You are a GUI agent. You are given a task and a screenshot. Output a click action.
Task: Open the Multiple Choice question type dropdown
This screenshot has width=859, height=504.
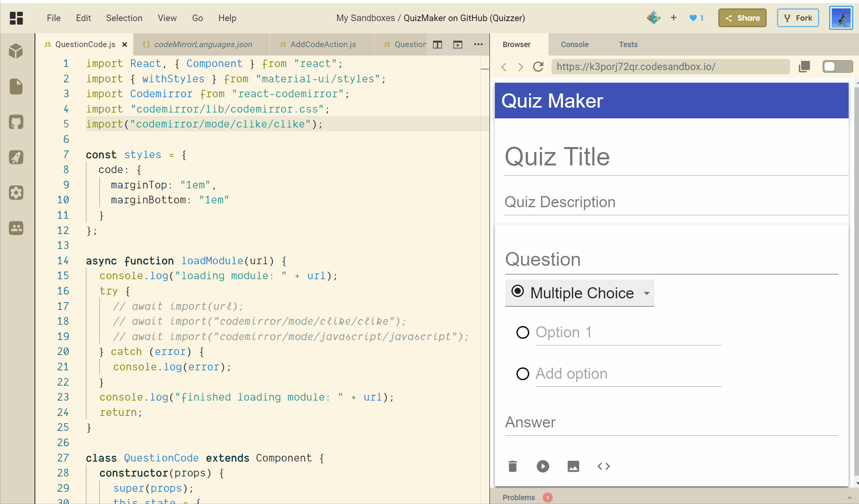580,293
